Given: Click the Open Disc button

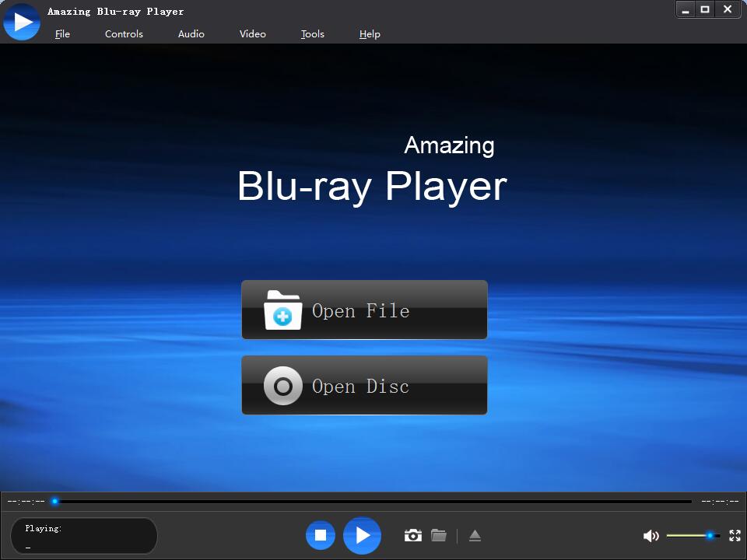Looking at the screenshot, I should 364,385.
